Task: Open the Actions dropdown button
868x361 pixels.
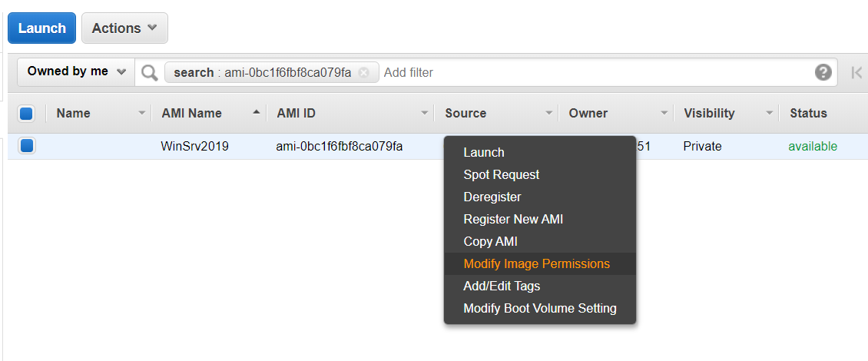Action: click(124, 28)
